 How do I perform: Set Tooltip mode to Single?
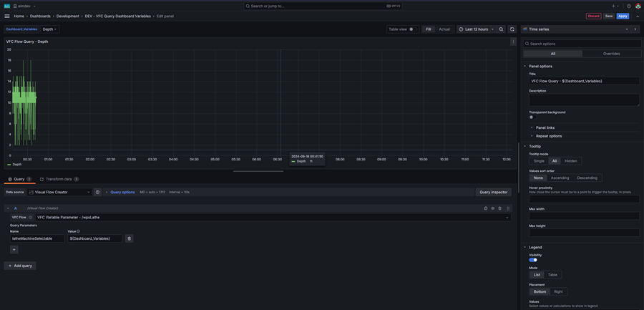coord(539,161)
